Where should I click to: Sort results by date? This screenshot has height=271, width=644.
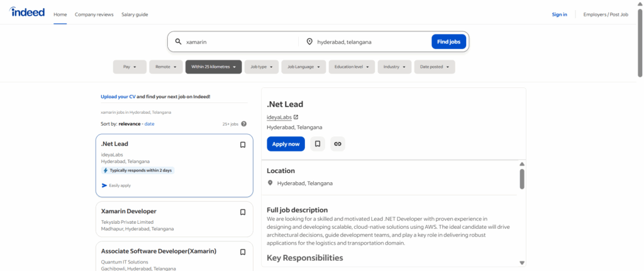point(150,124)
